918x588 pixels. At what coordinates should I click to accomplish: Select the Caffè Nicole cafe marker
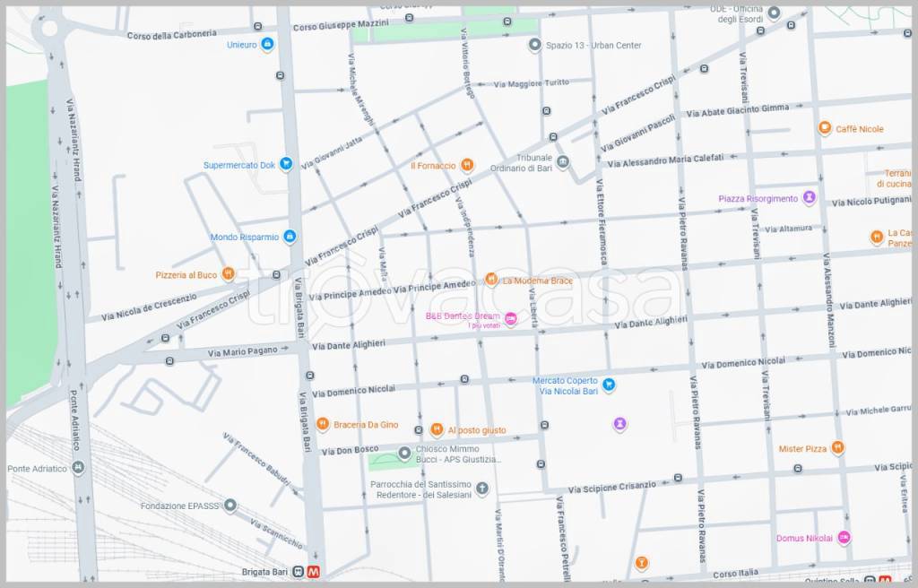tap(825, 127)
